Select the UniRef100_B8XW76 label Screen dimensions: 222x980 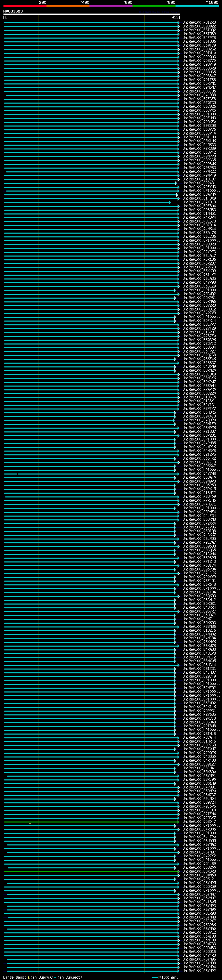199,646
